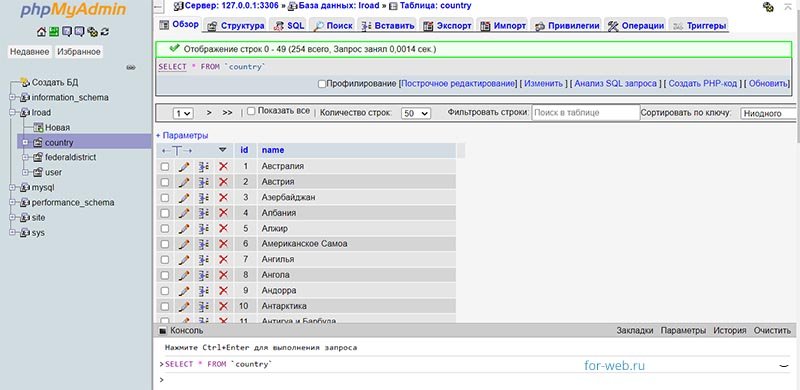Click the green log out icon
The width and height of the screenshot is (800, 390).
click(54, 32)
